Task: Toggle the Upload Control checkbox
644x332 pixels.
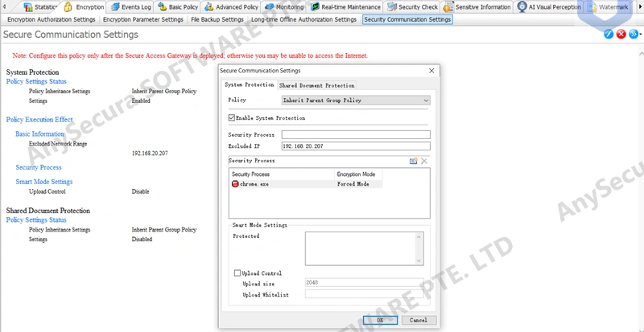Action: point(237,273)
